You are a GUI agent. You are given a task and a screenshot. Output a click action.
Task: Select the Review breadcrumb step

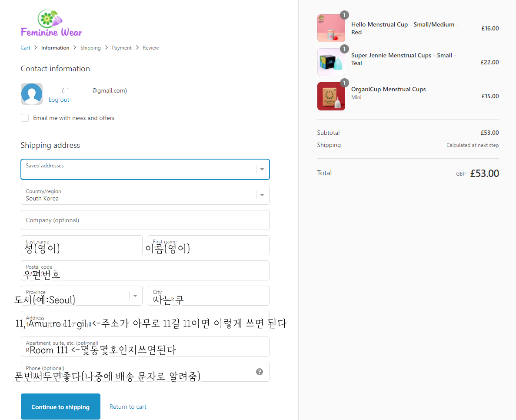[151, 48]
